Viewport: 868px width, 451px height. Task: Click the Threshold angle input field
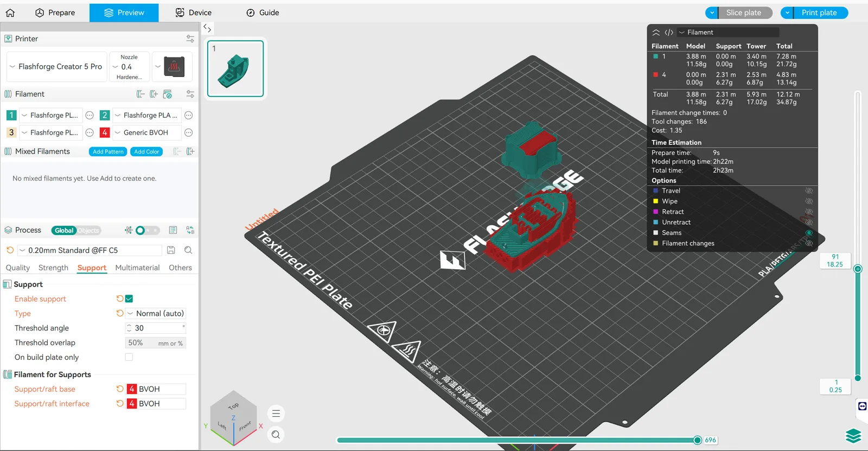[156, 328]
